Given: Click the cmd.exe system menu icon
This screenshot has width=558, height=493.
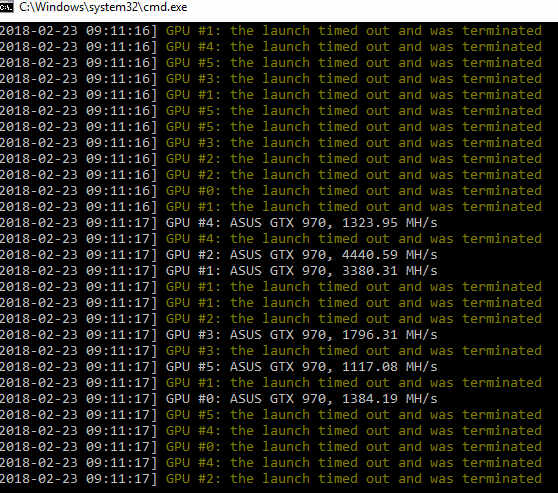Looking at the screenshot, I should click(6, 7).
